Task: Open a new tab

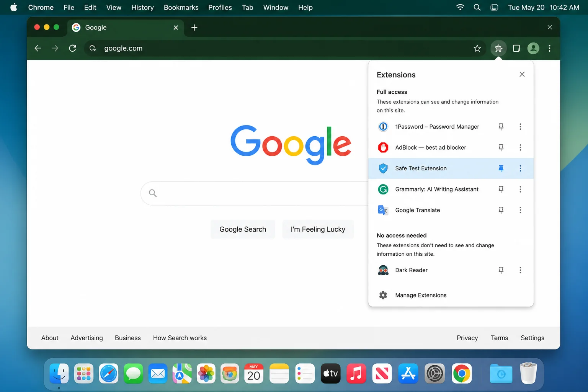Action: 194,28
